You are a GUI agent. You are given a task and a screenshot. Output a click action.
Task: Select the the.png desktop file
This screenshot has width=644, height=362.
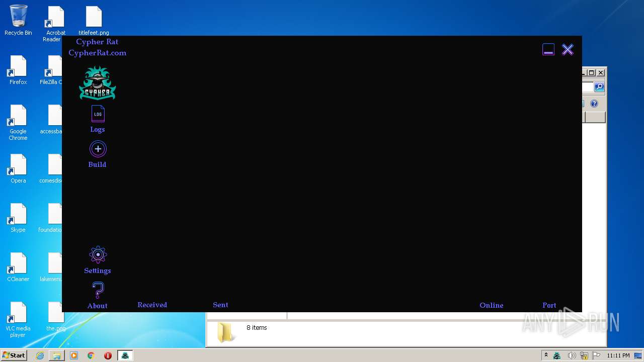coord(56,316)
